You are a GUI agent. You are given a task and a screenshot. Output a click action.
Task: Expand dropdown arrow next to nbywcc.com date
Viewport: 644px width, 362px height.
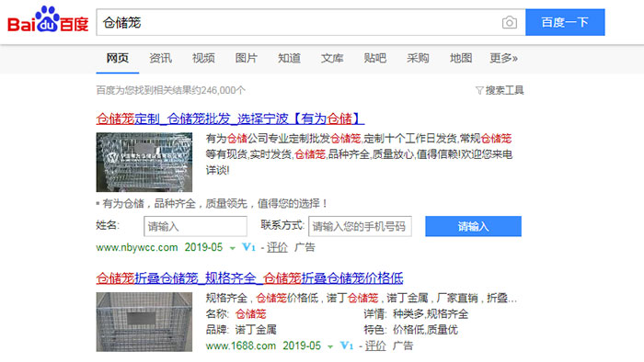click(233, 248)
